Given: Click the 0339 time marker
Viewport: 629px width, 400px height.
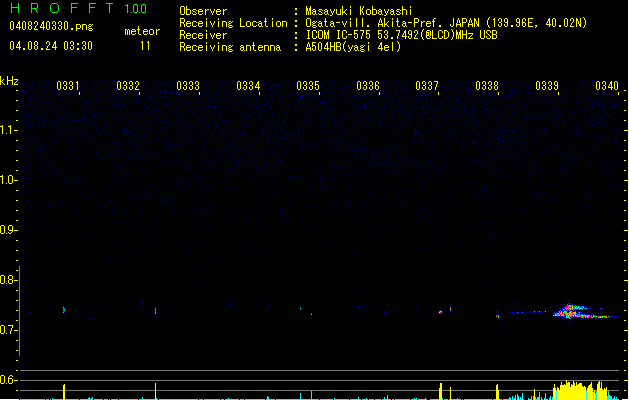Looking at the screenshot, I should tap(547, 86).
